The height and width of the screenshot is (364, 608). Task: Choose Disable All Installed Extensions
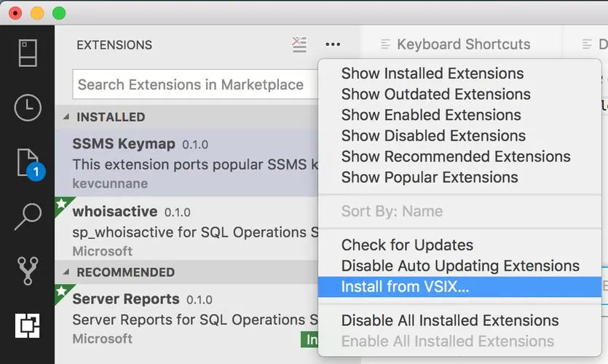pos(449,320)
